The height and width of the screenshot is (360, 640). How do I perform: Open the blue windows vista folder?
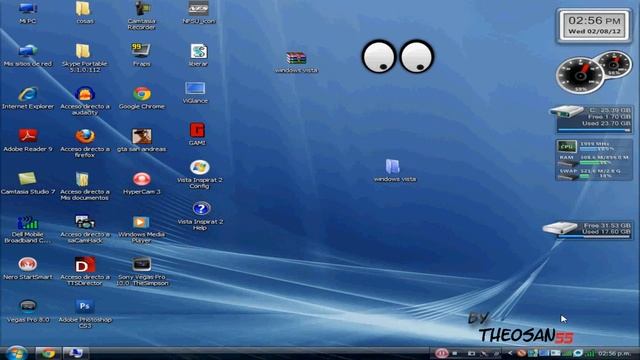click(395, 170)
